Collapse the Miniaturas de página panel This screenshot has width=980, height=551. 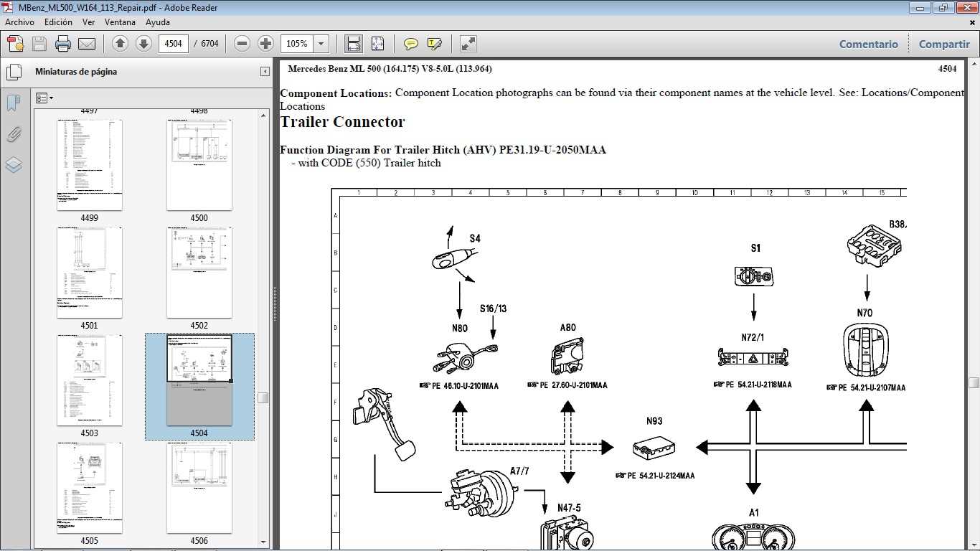pyautogui.click(x=265, y=72)
